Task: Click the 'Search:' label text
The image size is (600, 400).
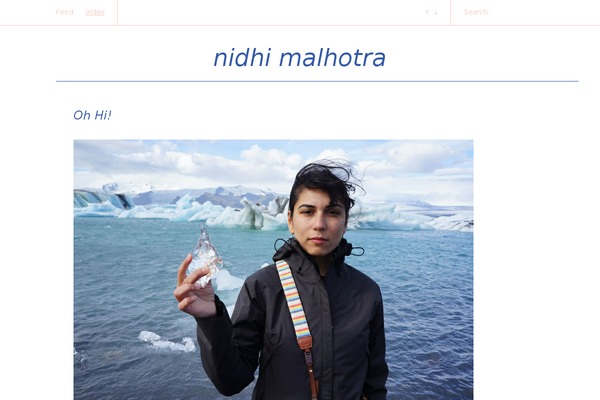Action: point(476,12)
